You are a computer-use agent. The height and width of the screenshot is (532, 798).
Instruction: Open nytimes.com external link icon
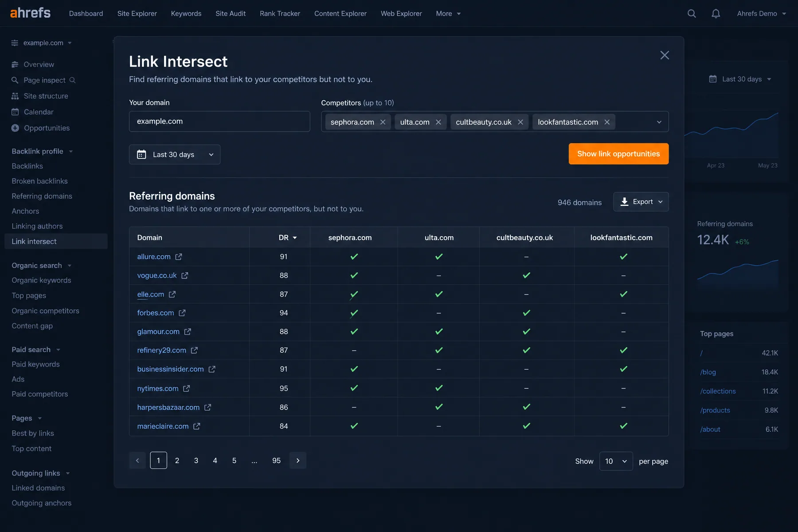coord(187,388)
